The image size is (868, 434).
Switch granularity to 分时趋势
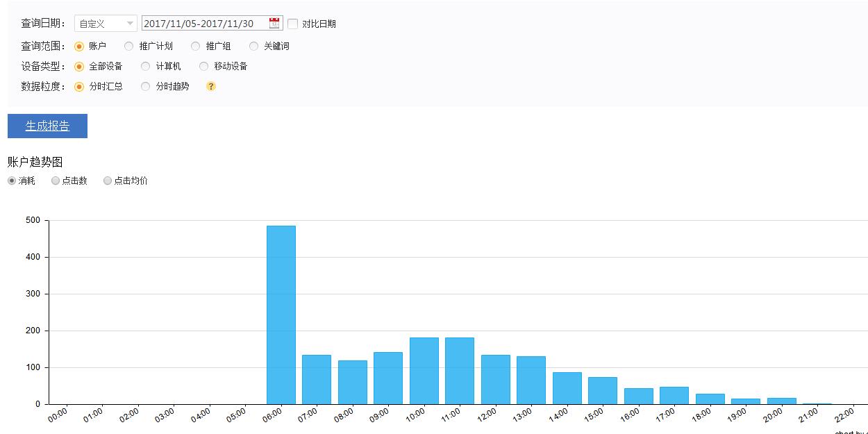[x=145, y=87]
